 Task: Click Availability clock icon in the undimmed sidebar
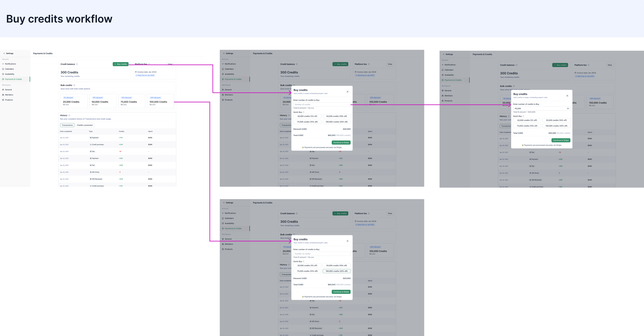pos(3,74)
